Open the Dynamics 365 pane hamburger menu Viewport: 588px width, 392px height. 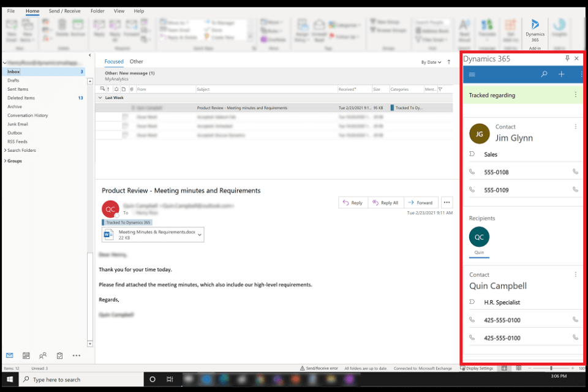(x=472, y=74)
